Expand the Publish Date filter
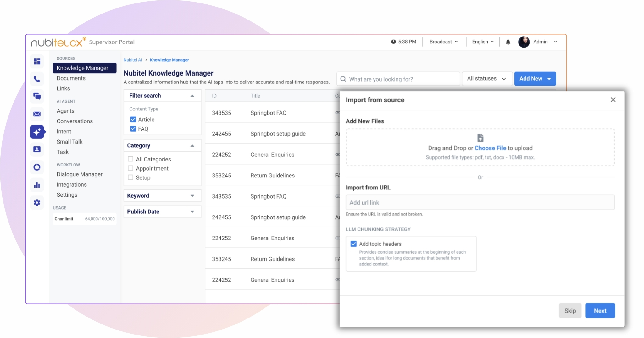 (x=162, y=212)
